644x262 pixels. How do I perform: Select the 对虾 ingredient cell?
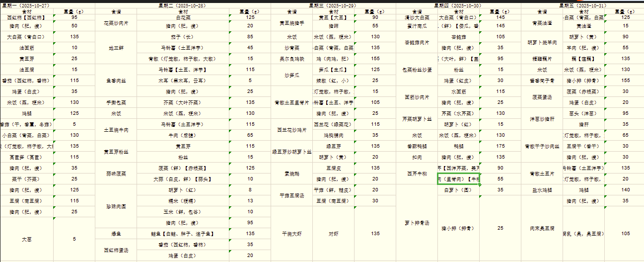(x=334, y=233)
